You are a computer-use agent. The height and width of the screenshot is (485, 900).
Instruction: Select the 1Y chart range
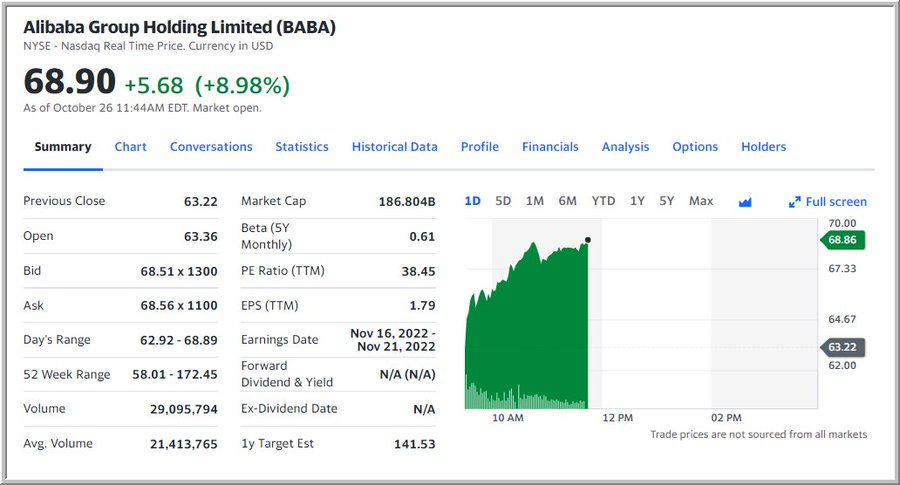point(637,201)
